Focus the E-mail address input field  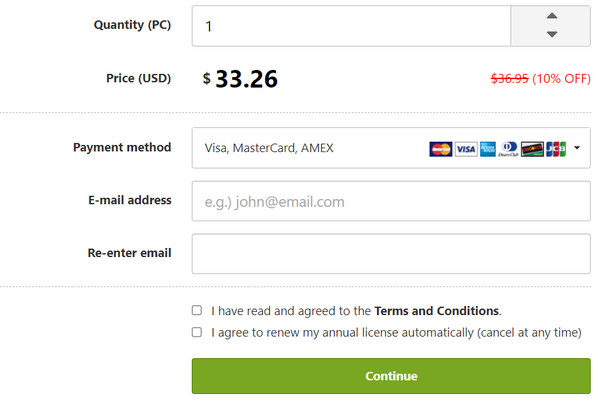[x=390, y=201]
